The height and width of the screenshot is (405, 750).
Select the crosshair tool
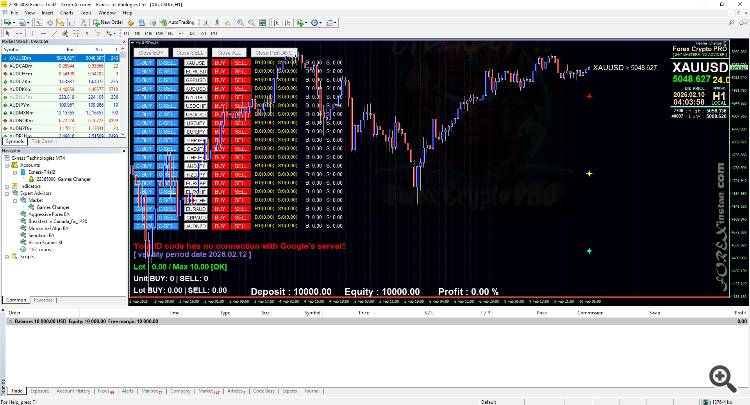coord(19,33)
